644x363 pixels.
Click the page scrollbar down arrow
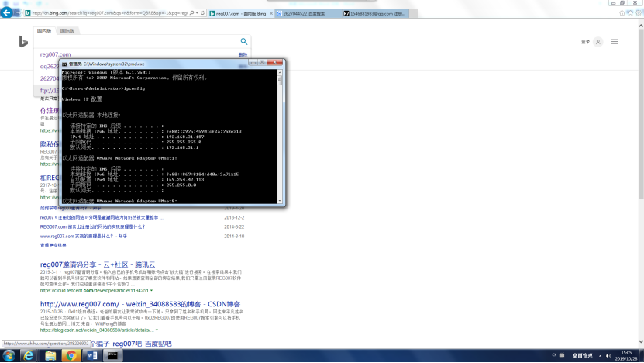(641, 342)
